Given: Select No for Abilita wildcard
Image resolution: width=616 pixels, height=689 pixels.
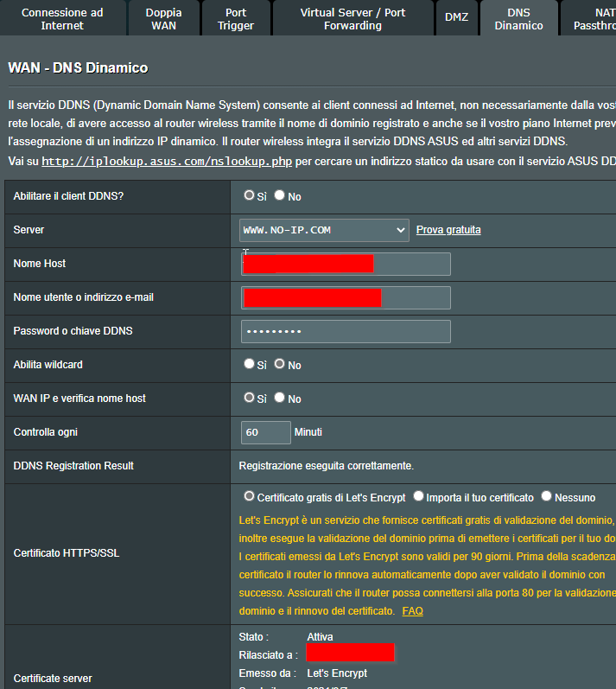Looking at the screenshot, I should click(279, 364).
